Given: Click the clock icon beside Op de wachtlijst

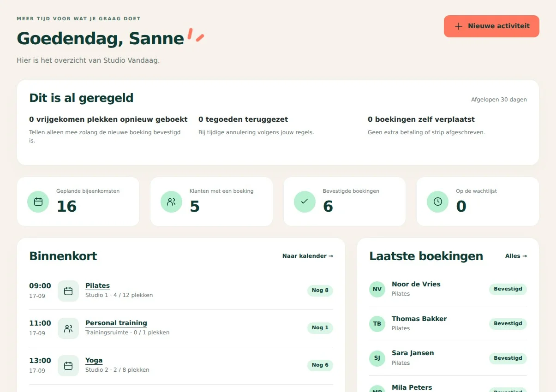Looking at the screenshot, I should 437,202.
